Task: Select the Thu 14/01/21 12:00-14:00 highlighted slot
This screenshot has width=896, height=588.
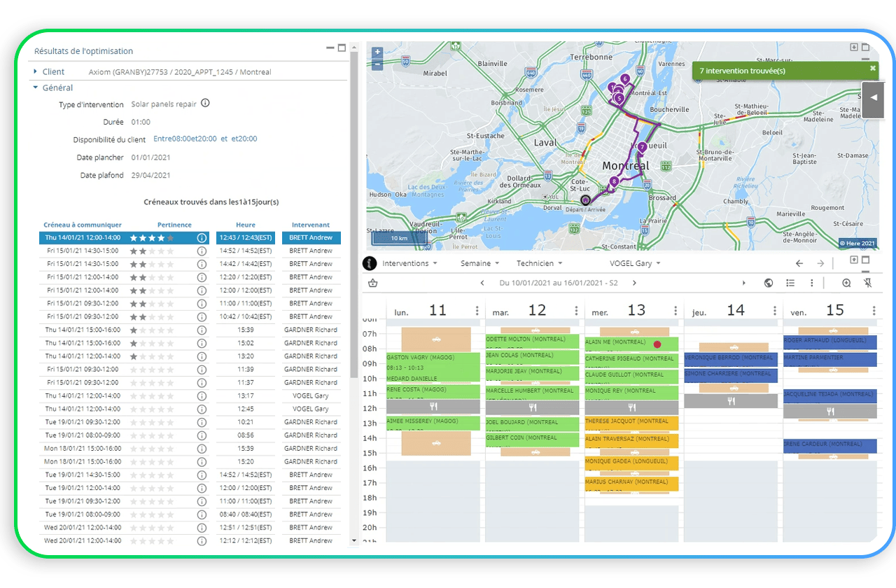Action: pyautogui.click(x=190, y=238)
